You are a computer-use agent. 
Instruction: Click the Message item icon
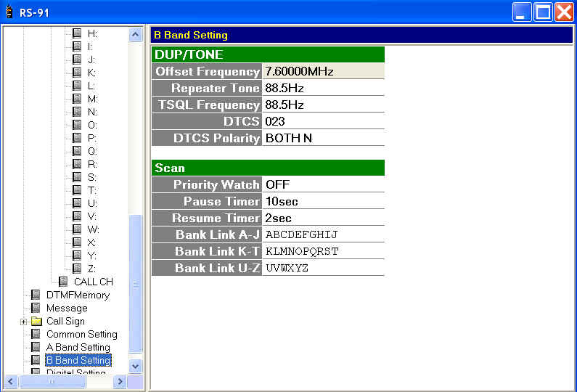click(x=36, y=308)
